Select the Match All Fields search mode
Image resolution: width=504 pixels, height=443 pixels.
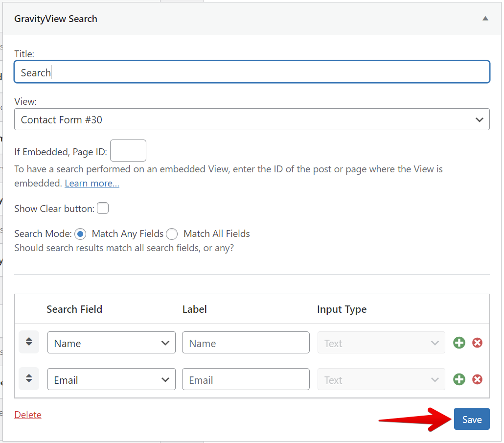click(x=172, y=234)
